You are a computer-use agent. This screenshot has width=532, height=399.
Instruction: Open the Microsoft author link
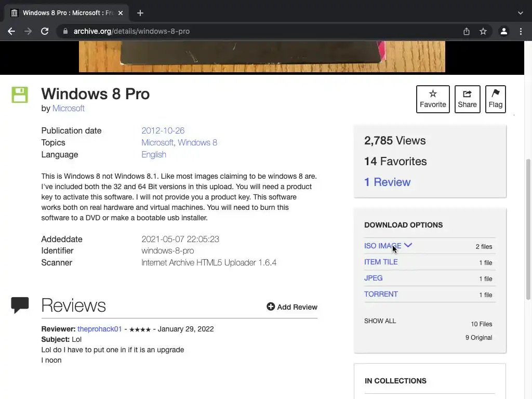click(68, 108)
